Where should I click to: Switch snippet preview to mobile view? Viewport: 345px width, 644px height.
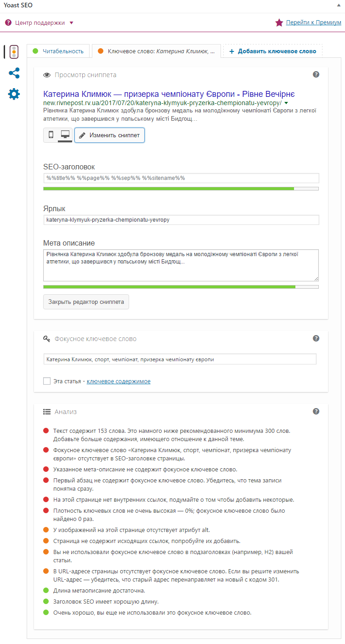pos(51,135)
